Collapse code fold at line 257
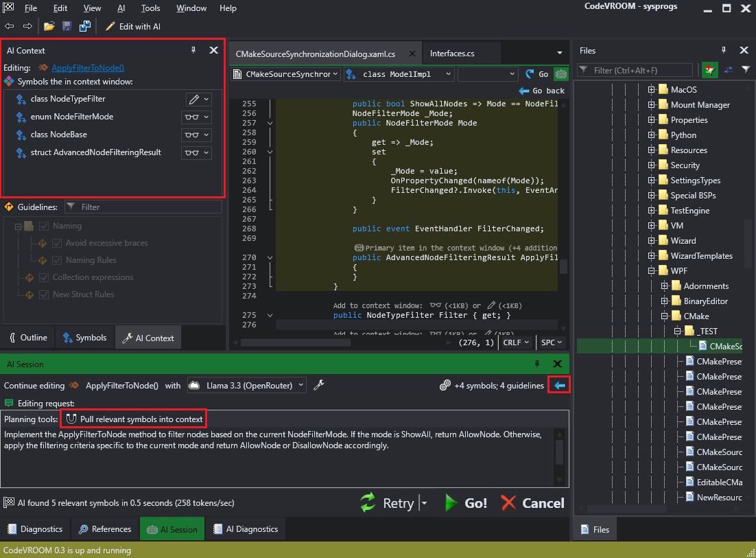 tap(270, 124)
